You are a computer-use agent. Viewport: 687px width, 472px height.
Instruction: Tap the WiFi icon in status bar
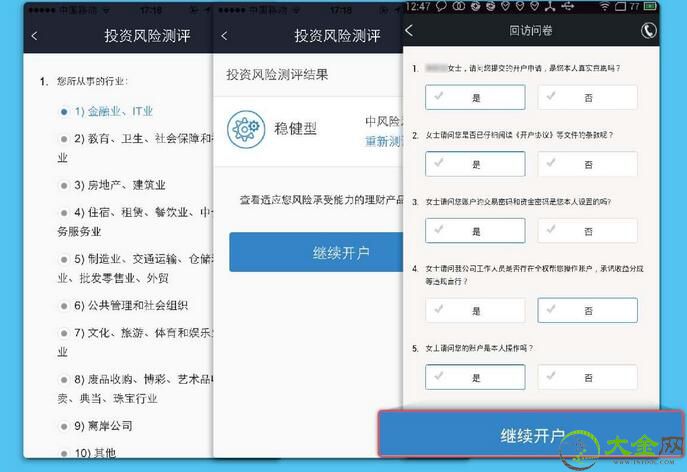pyautogui.click(x=605, y=6)
